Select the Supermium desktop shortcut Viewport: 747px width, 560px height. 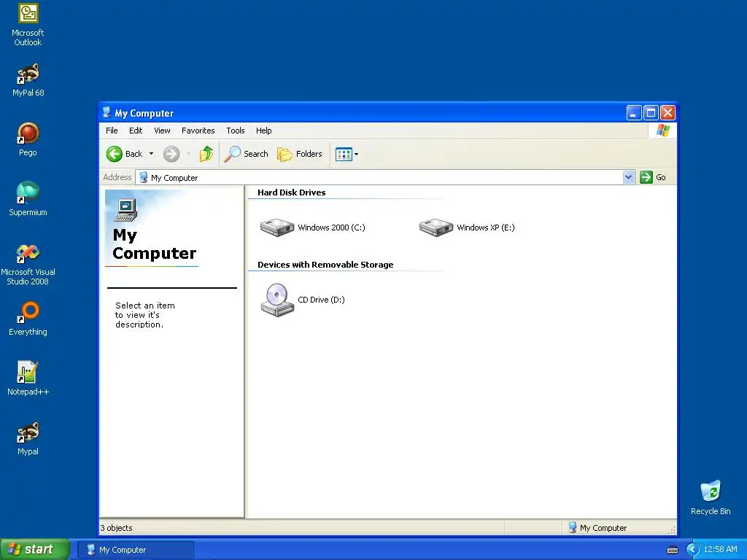click(x=28, y=199)
